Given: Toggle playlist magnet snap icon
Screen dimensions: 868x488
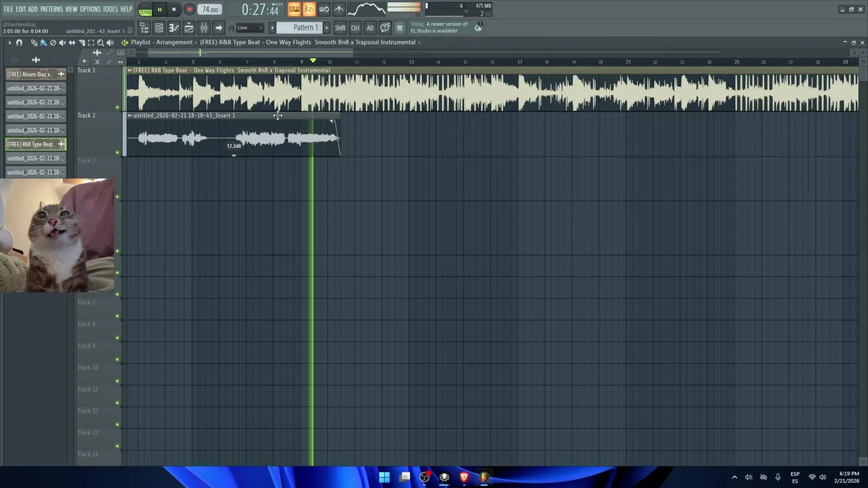Looking at the screenshot, I should 19,43.
